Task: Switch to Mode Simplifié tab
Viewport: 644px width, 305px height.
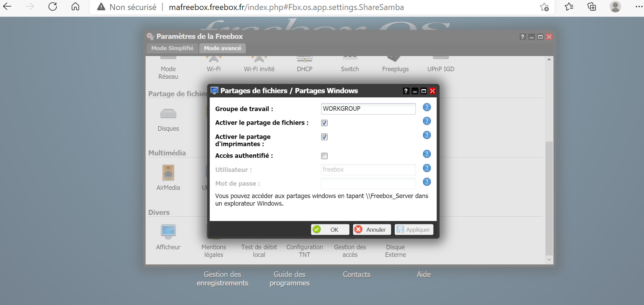Action: pyautogui.click(x=172, y=48)
